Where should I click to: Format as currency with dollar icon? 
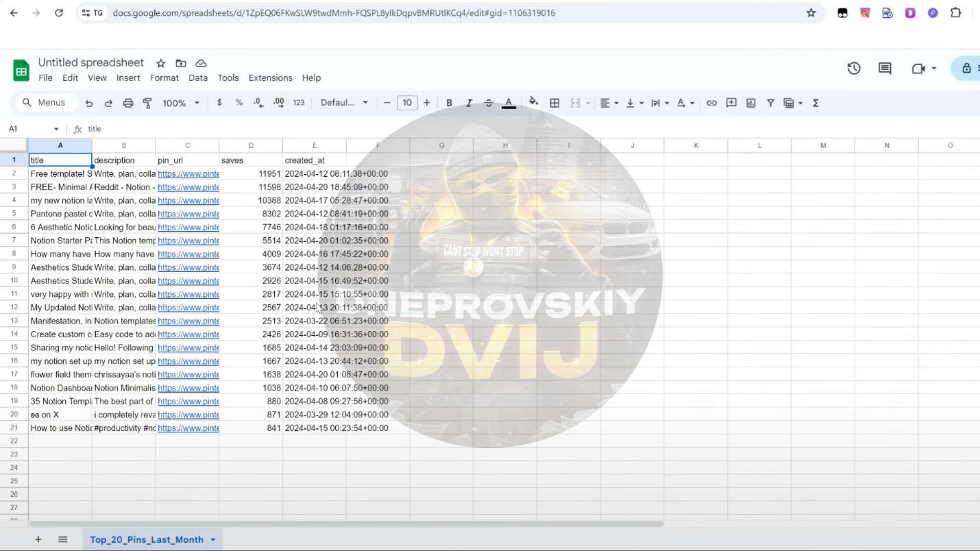[x=219, y=103]
